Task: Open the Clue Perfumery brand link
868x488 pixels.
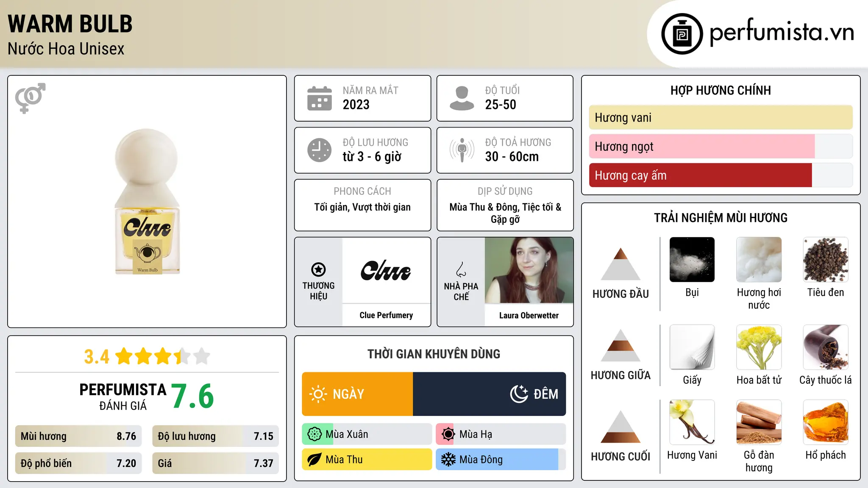Action: (x=386, y=315)
